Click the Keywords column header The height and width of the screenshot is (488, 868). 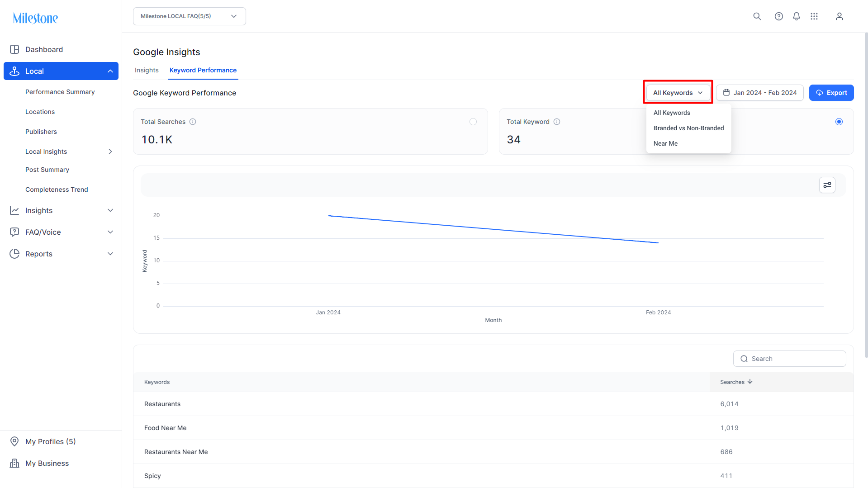pyautogui.click(x=157, y=382)
